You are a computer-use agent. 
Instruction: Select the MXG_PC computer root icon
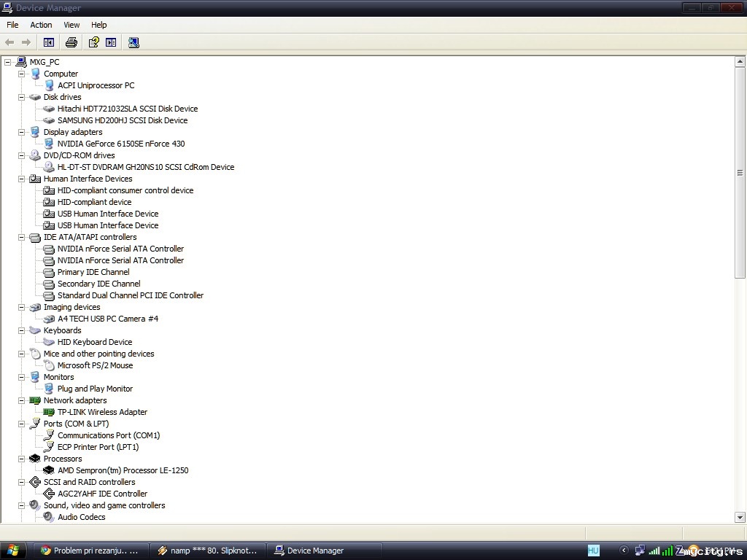[x=21, y=62]
